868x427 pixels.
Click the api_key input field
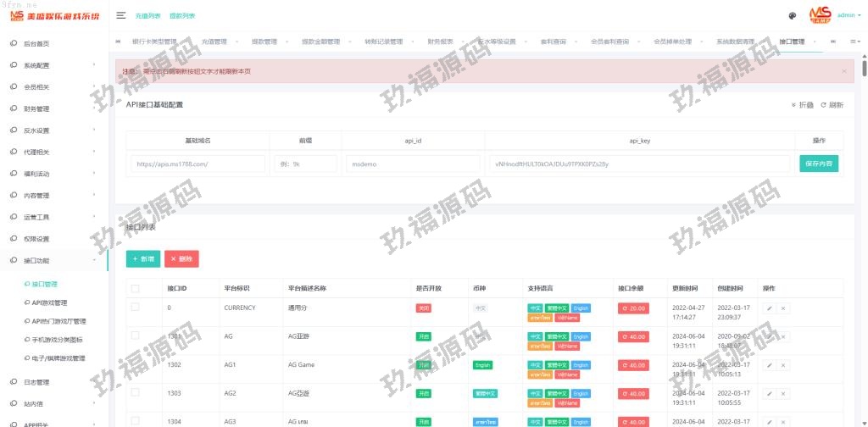coord(641,164)
